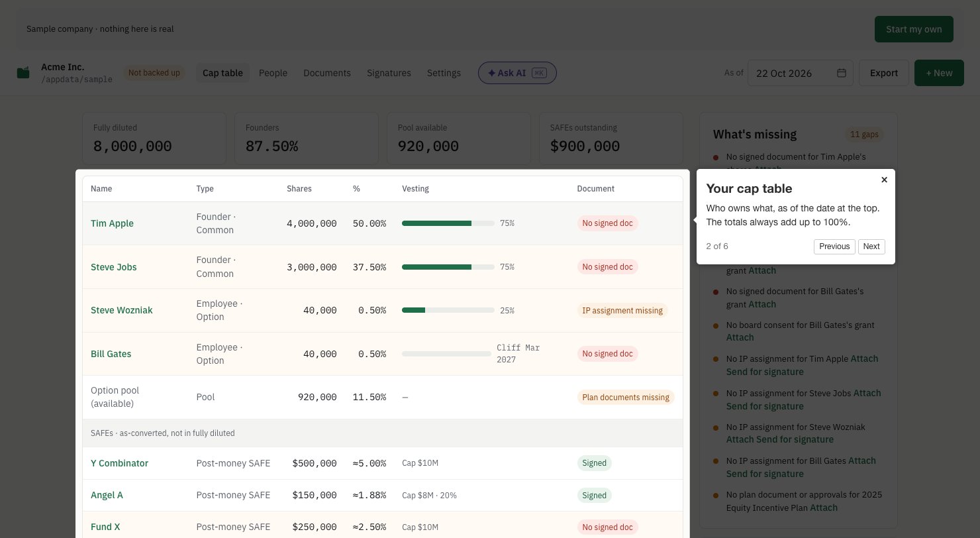Click Y Combinator's $500,000 amount
The width and height of the screenshot is (980, 538).
coord(315,463)
